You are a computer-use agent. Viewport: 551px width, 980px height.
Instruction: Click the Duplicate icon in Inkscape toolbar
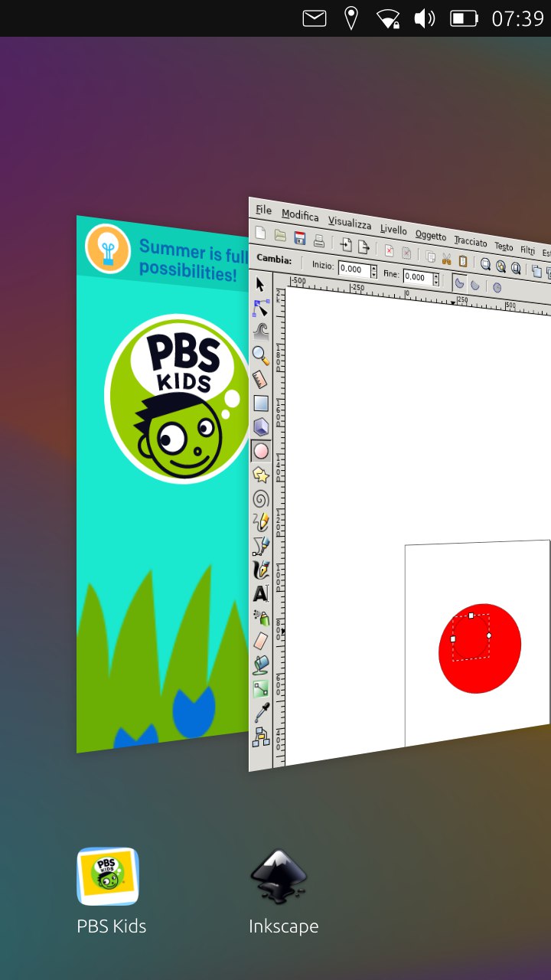(x=536, y=271)
